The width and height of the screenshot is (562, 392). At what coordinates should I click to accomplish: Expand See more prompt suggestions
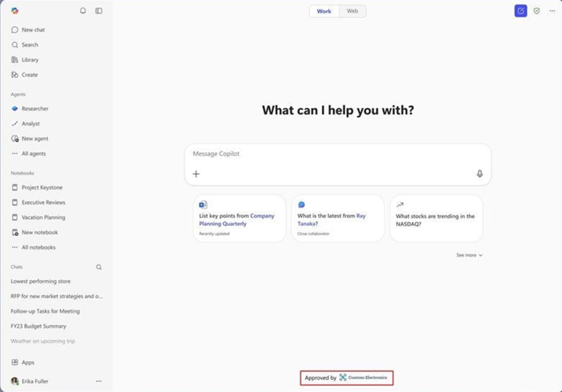(469, 255)
